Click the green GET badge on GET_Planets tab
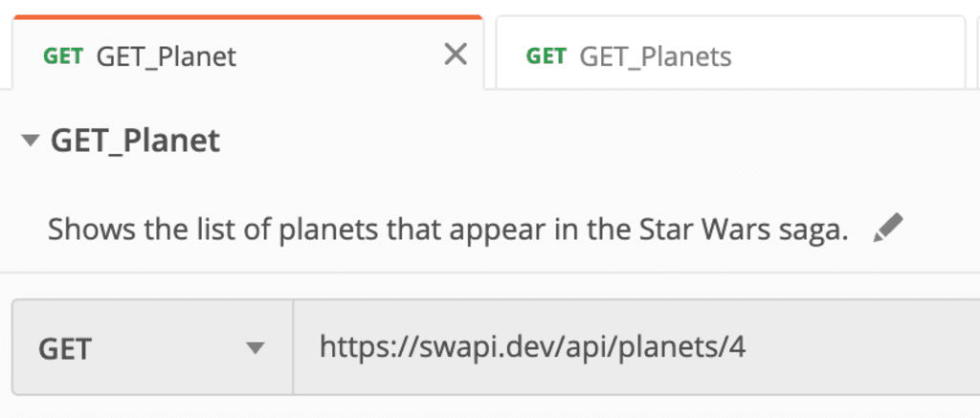Screen dimensions: 980x418 pyautogui.click(x=546, y=56)
